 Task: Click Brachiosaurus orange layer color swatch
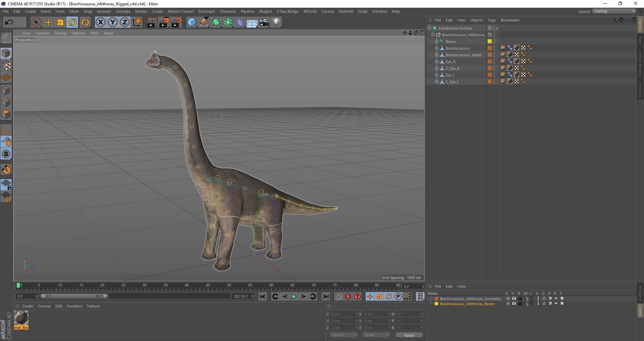click(490, 48)
